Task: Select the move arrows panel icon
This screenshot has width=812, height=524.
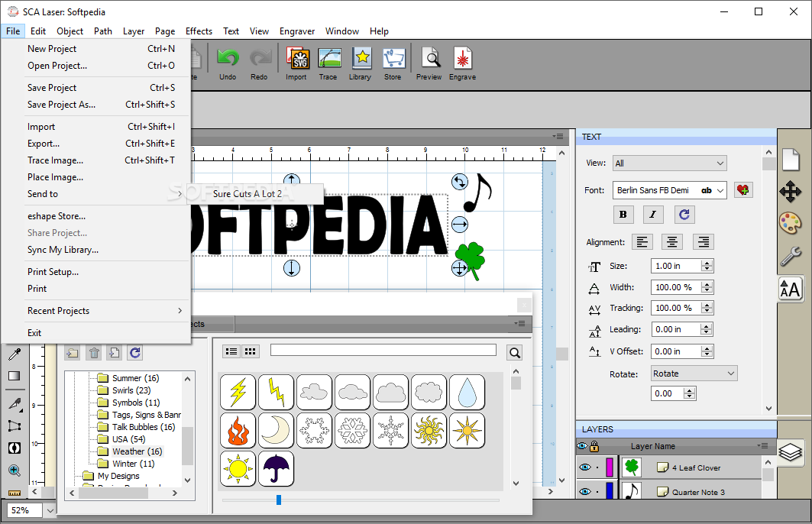Action: [791, 192]
